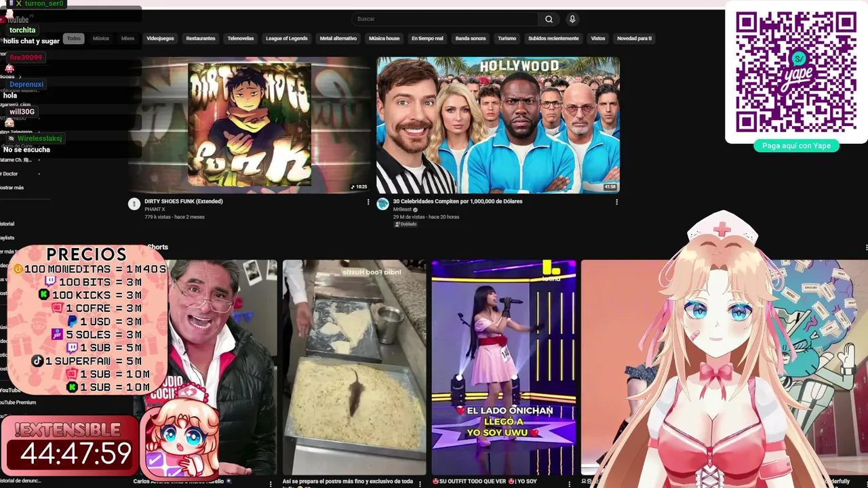Click the '1 USD = 3M' price row
This screenshot has height=488, width=868.
[104, 322]
